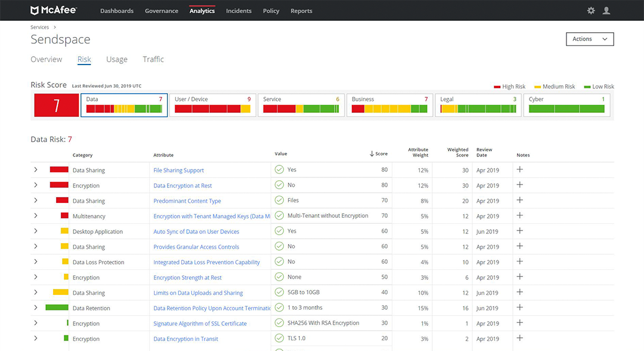
Task: Expand the File Sharing Support row
Action: click(36, 170)
